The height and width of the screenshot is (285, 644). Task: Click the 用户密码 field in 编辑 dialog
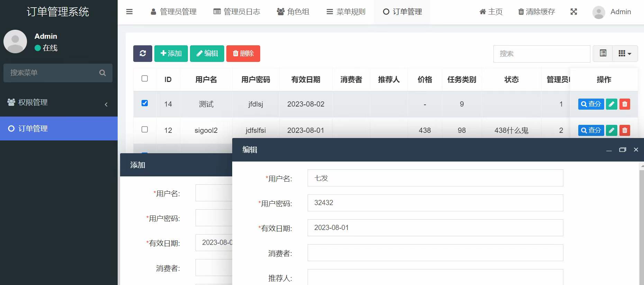(435, 203)
